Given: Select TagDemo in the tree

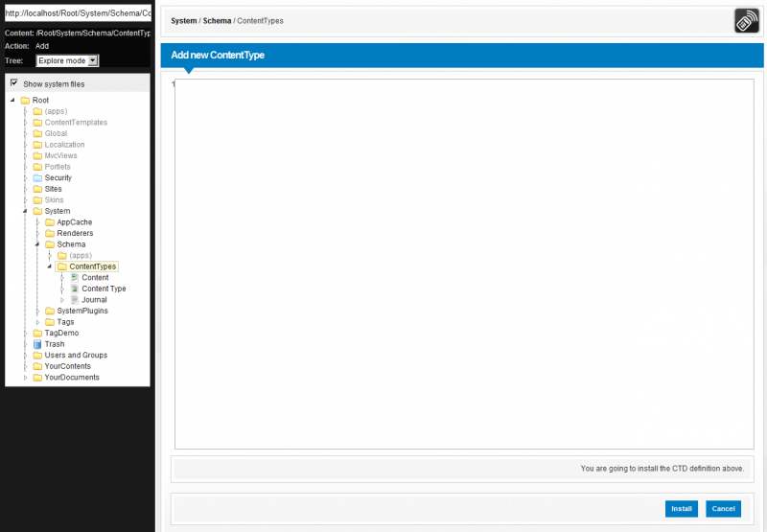Looking at the screenshot, I should (61, 333).
